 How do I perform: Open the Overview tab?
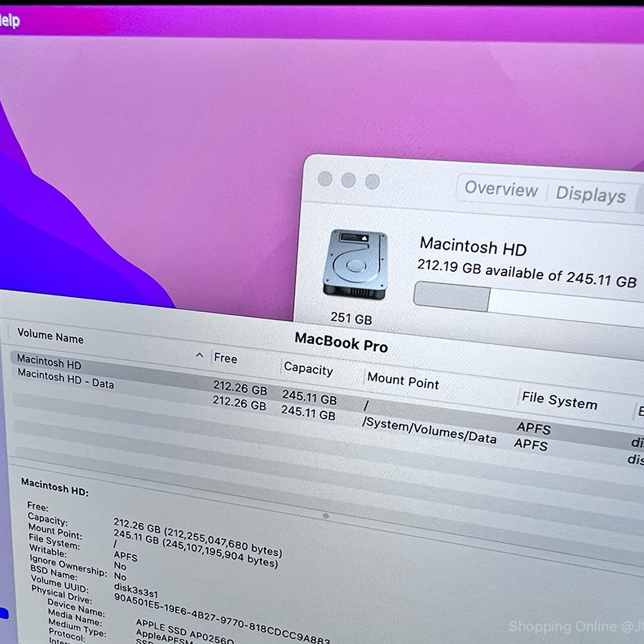(x=501, y=189)
